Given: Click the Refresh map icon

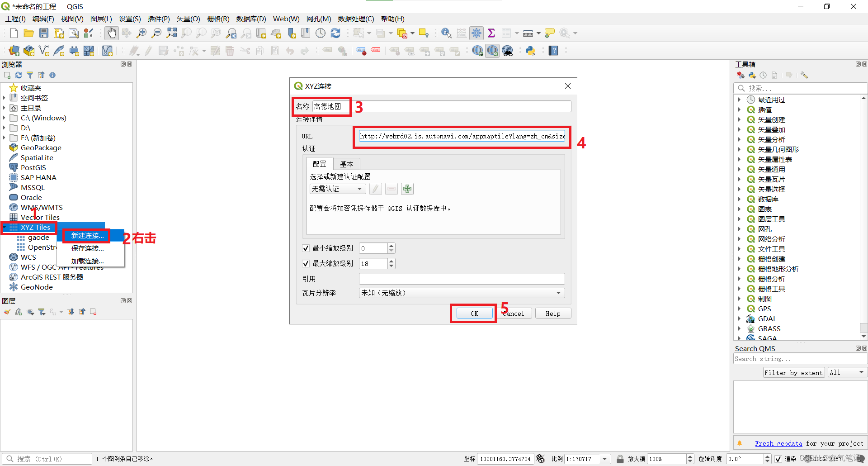Looking at the screenshot, I should click(335, 33).
